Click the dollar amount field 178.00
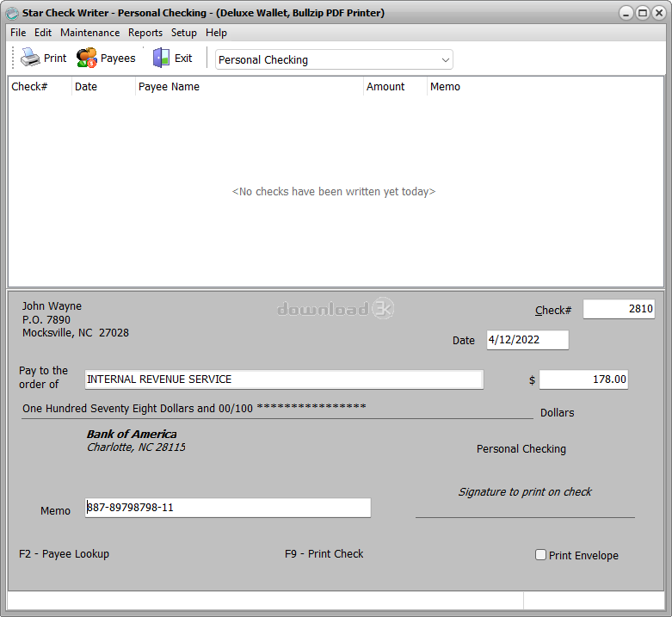 [x=583, y=379]
